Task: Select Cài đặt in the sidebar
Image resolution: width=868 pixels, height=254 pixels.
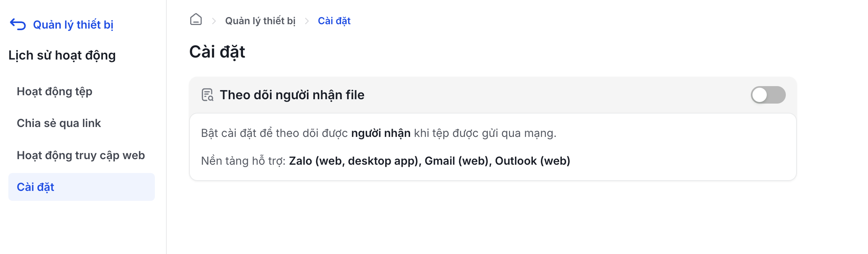Action: (36, 187)
